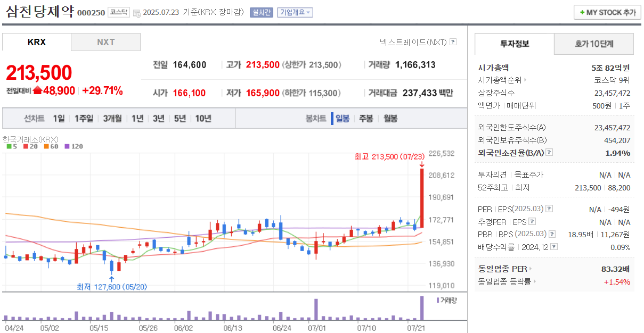This screenshot has width=644, height=333.
Task: Click the purple 120-day moving average legend
Action: [74, 146]
